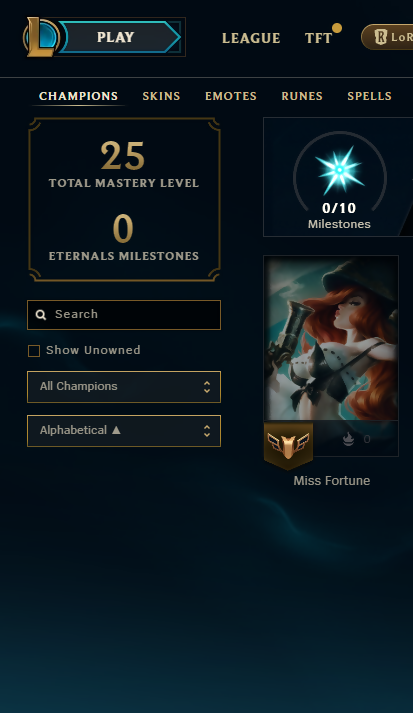This screenshot has height=713, width=413.
Task: Click the champion Search input field
Action: 124,315
